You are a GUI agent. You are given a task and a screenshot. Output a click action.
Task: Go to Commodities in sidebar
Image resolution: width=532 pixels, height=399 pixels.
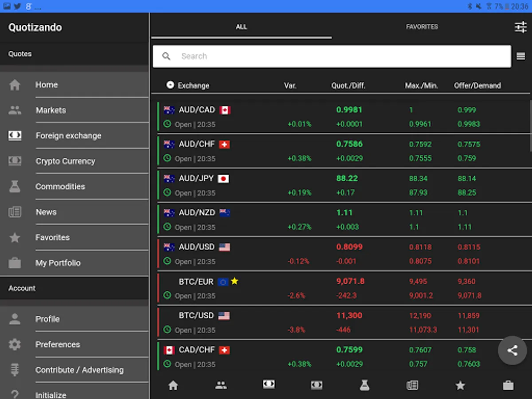click(x=74, y=187)
